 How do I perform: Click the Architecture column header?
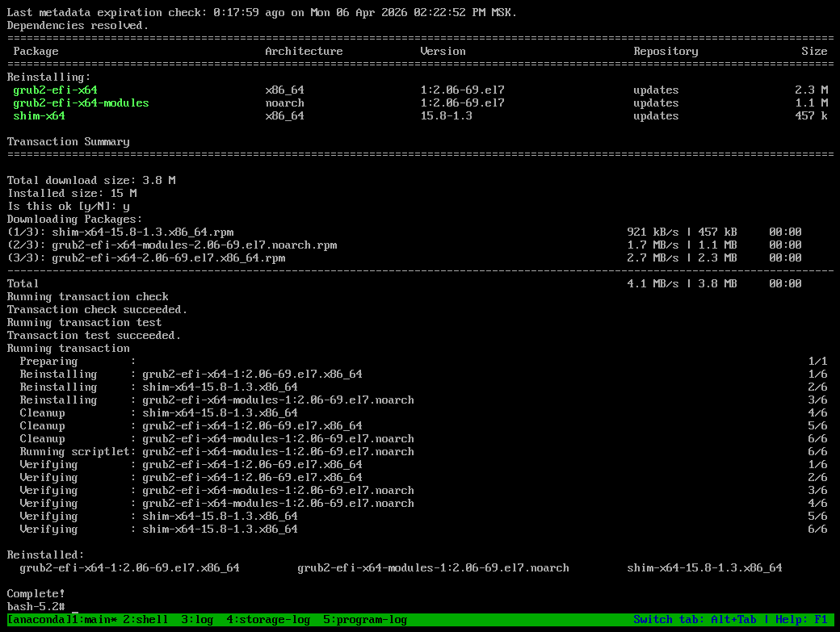304,52
